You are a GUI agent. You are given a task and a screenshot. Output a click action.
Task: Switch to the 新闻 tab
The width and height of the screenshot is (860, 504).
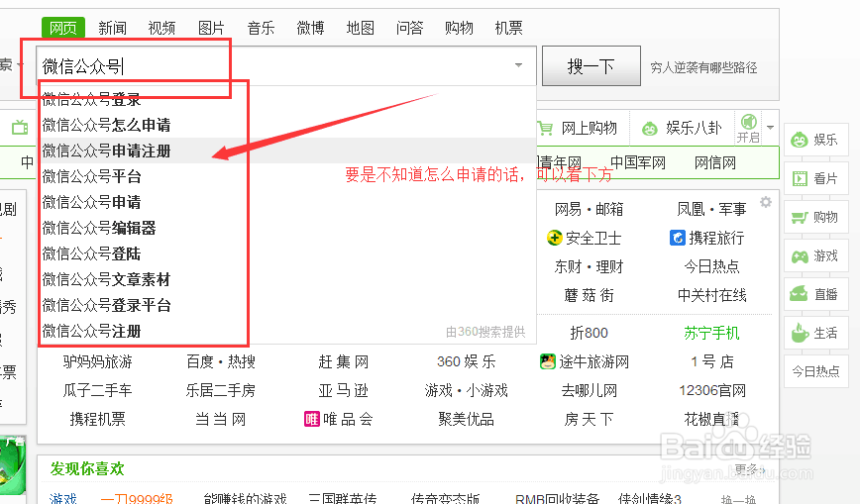pyautogui.click(x=112, y=28)
